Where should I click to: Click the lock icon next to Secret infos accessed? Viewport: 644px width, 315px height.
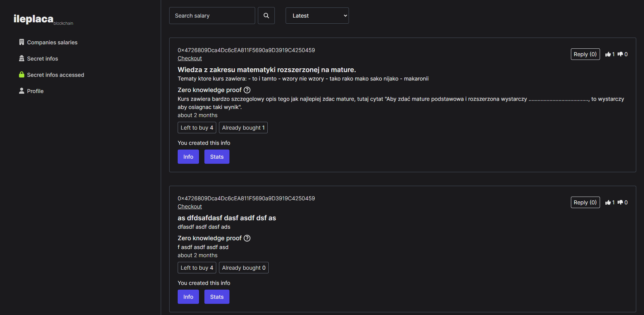(22, 74)
